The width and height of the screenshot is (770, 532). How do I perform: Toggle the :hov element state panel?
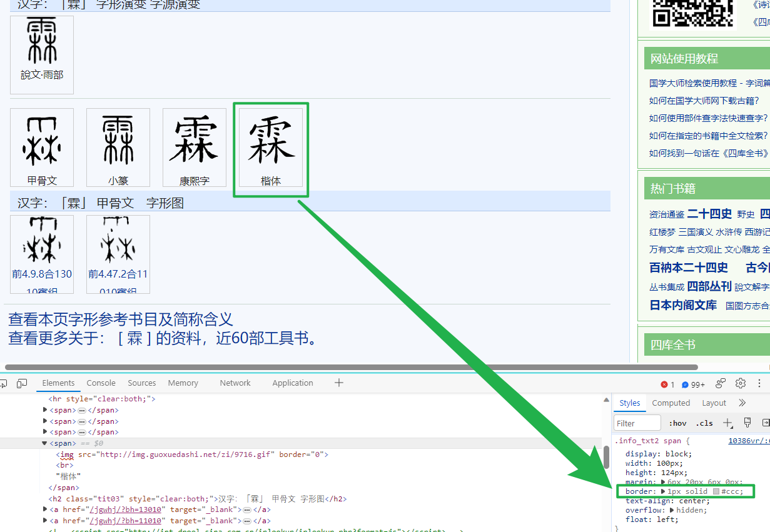[x=678, y=423]
